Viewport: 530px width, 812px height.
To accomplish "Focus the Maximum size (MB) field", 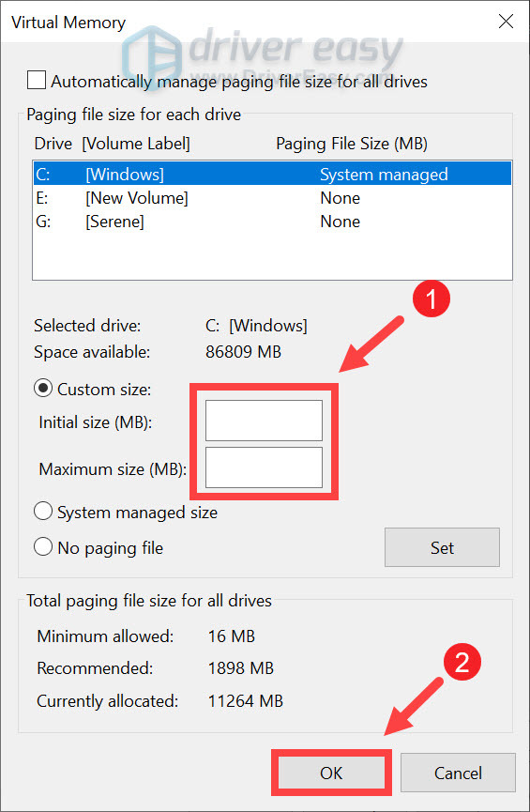I will pyautogui.click(x=264, y=467).
